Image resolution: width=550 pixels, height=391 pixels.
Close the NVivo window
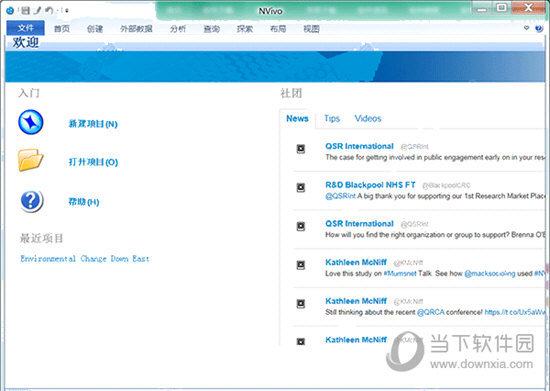tap(528, 7)
